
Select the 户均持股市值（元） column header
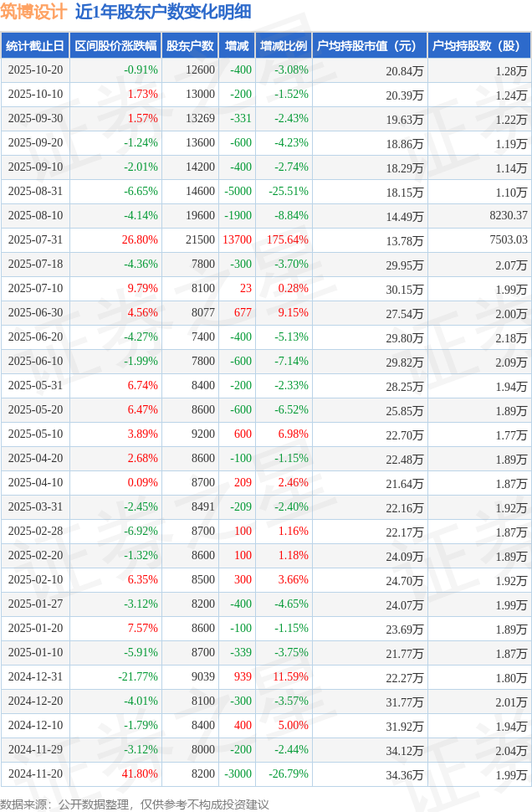368,46
